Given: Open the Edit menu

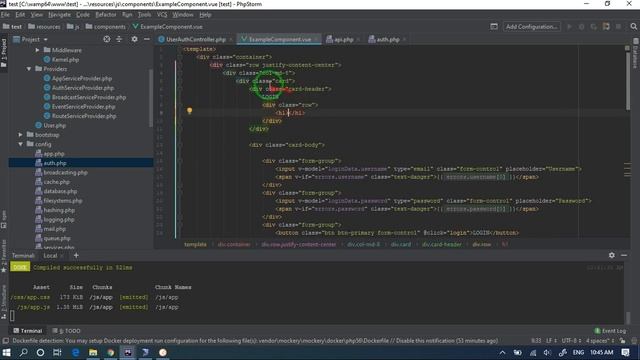Looking at the screenshot, I should 20,15.
